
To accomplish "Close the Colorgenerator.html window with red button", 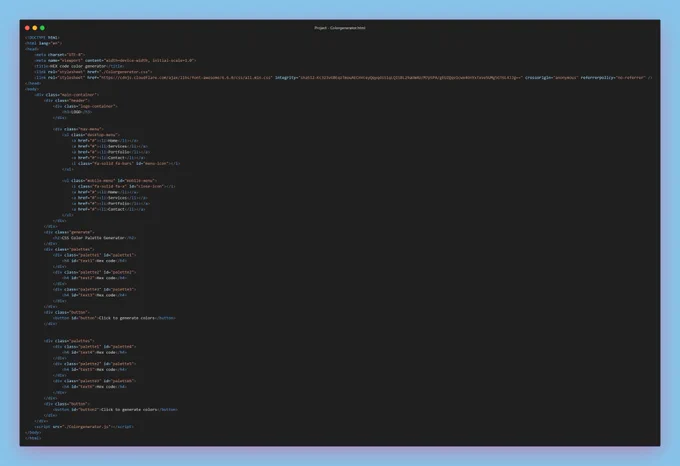I will coord(27,28).
